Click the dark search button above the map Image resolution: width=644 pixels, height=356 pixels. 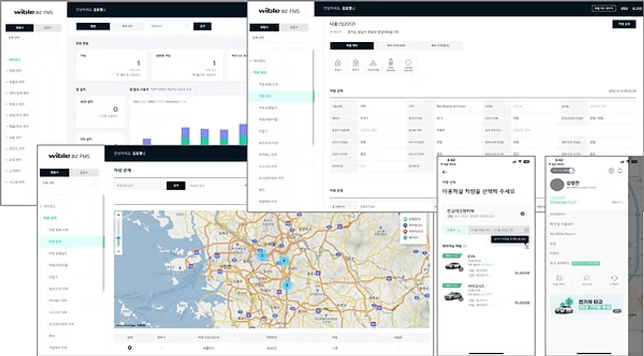[175, 185]
